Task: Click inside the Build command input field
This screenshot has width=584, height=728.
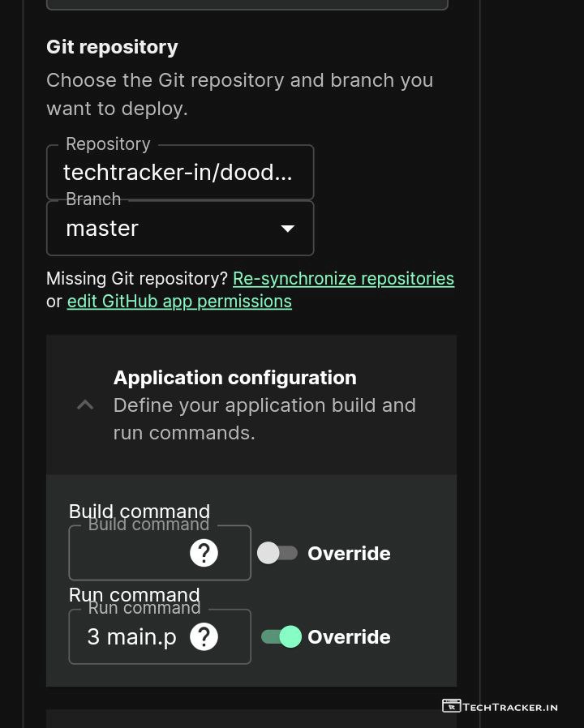Action: (128, 553)
